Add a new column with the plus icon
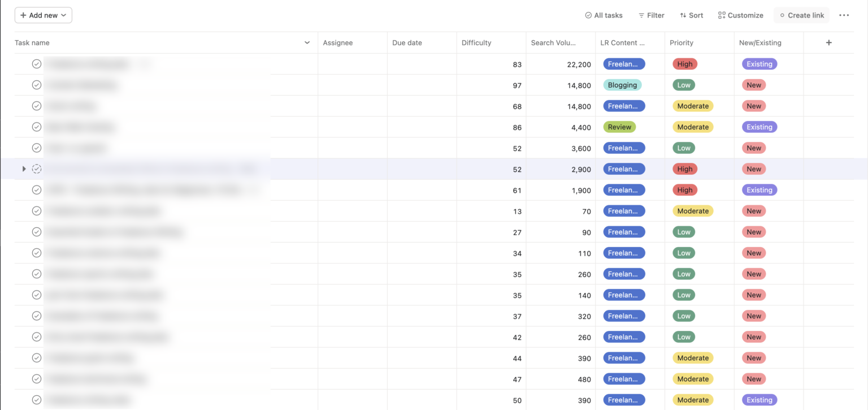The height and width of the screenshot is (410, 868). tap(828, 42)
